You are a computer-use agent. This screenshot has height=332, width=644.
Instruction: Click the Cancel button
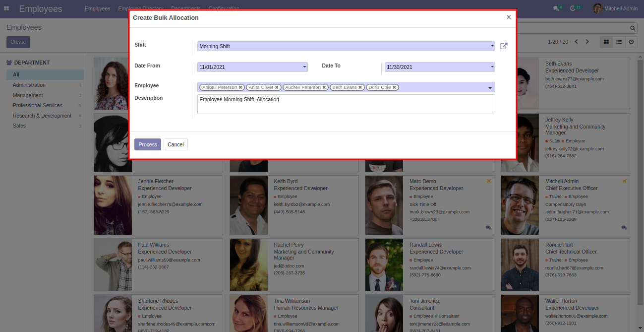[176, 144]
